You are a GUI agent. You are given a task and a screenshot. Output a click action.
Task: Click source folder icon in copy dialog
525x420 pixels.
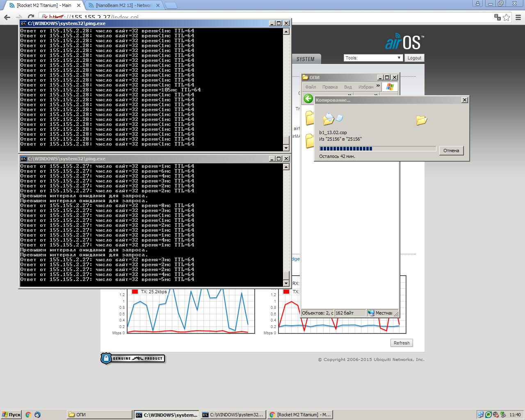[329, 119]
